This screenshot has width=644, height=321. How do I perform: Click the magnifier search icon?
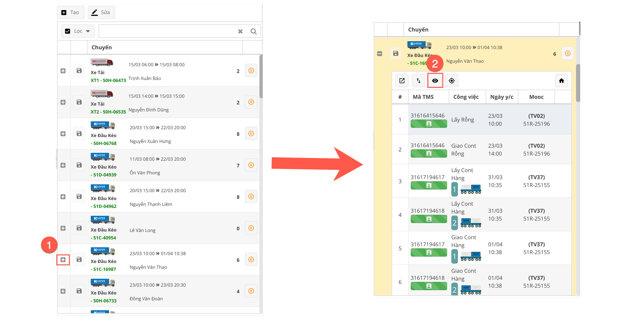(253, 31)
